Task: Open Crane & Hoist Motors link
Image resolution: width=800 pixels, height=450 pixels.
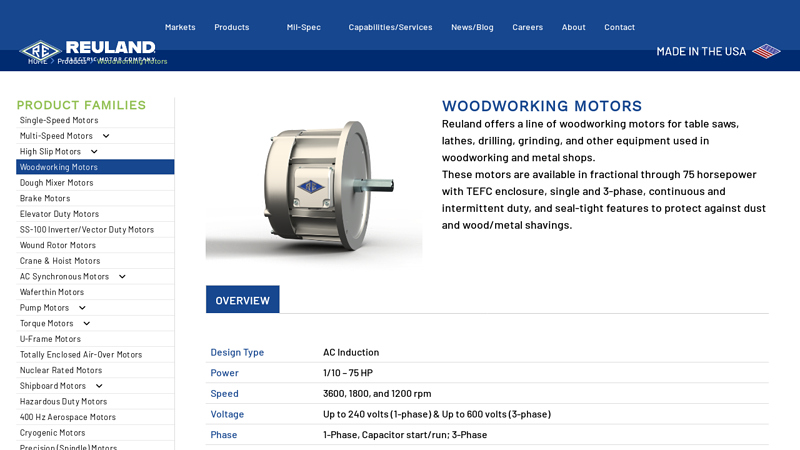Action: [60, 261]
